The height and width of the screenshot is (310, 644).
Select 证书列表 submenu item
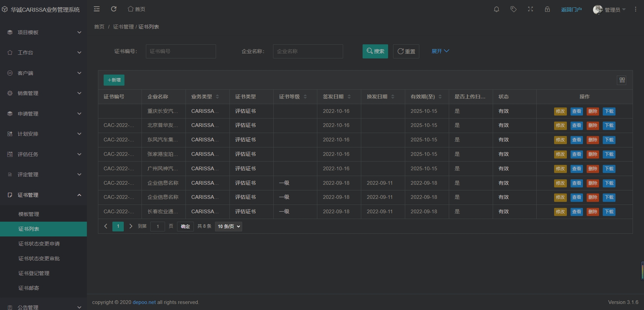tap(43, 229)
